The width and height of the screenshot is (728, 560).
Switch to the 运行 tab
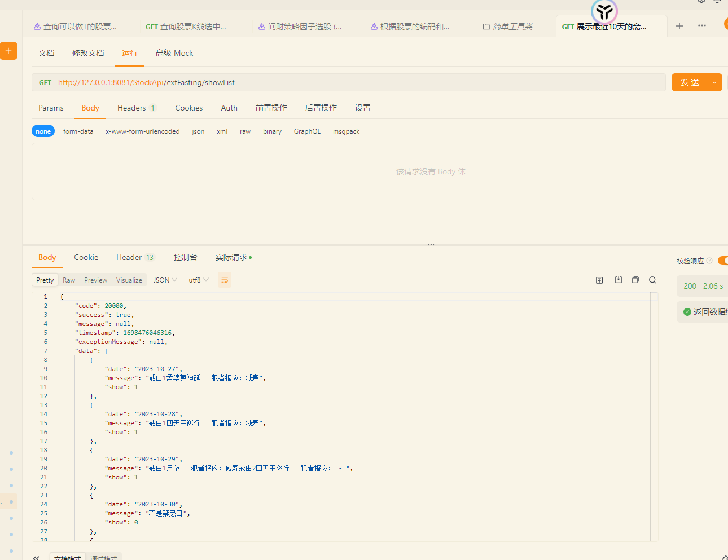130,53
